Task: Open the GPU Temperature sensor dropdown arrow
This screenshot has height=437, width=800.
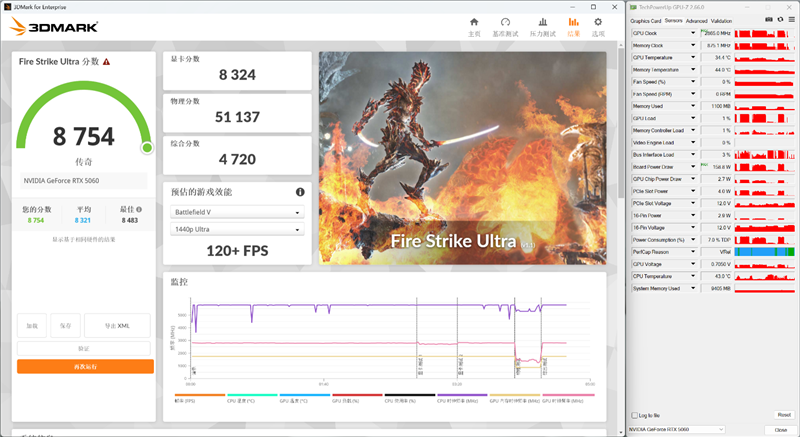Action: pyautogui.click(x=693, y=58)
